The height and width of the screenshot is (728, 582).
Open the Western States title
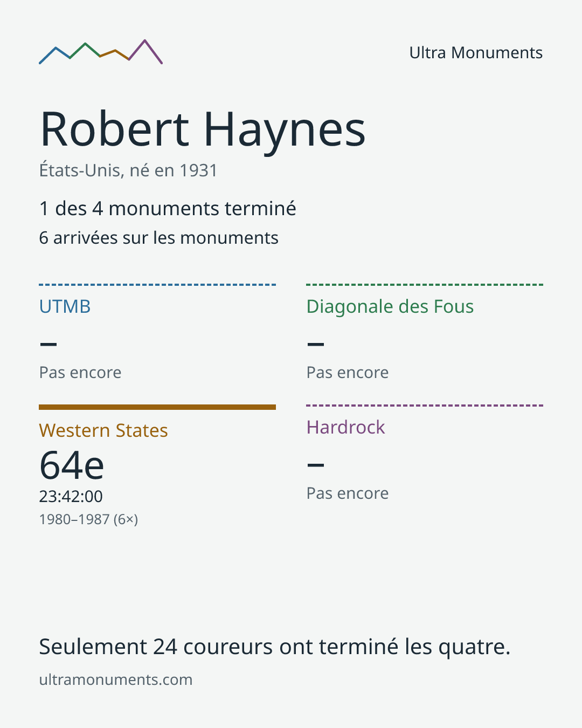coord(103,430)
